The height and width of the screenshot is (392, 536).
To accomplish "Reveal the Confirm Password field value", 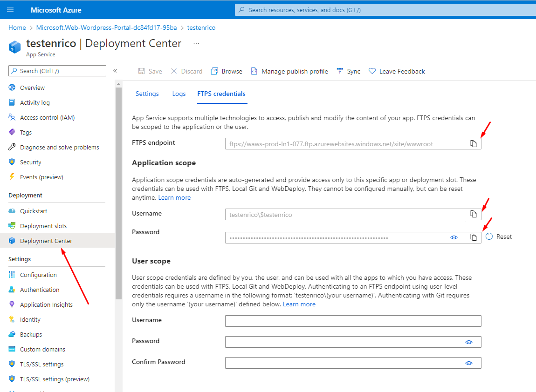I will [x=468, y=363].
